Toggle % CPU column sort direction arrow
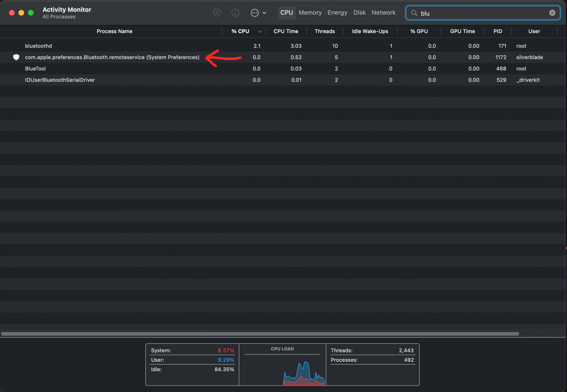Viewport: 567px width, 392px height. (260, 31)
